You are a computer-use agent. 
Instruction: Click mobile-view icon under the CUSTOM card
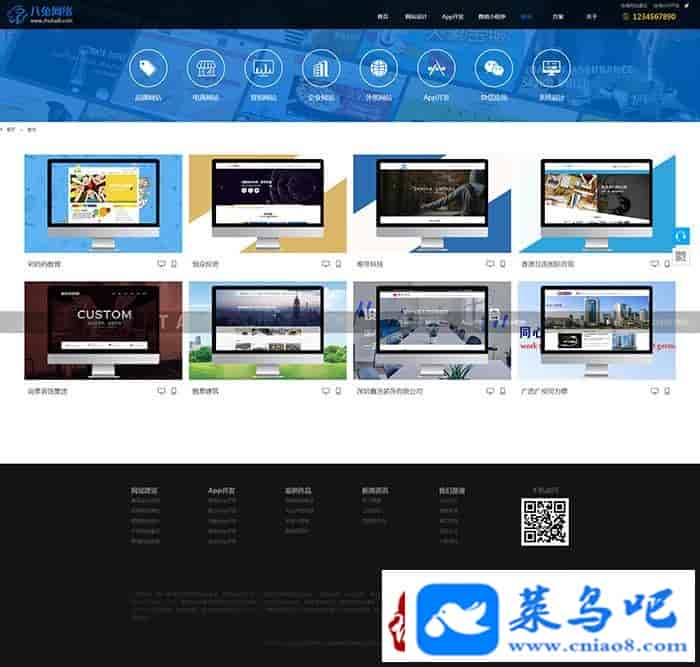(x=174, y=391)
